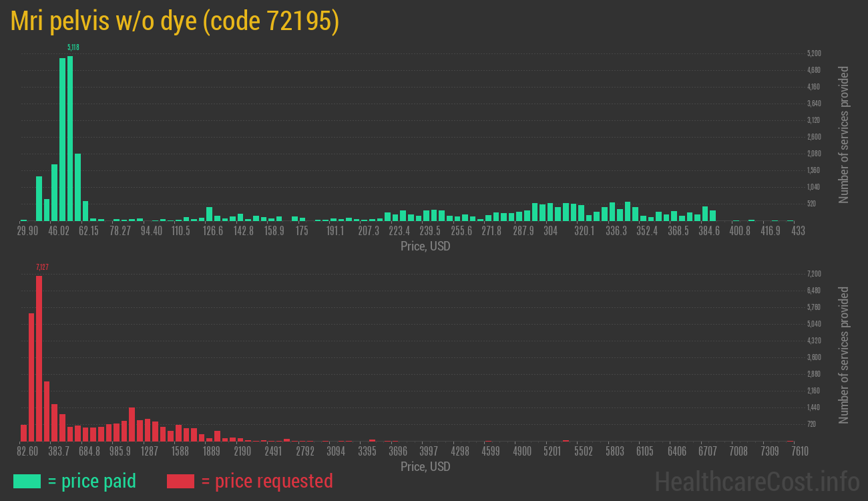The width and height of the screenshot is (868, 501).
Task: Click the red chart's "Number of services provided" label
Action: pos(844,355)
